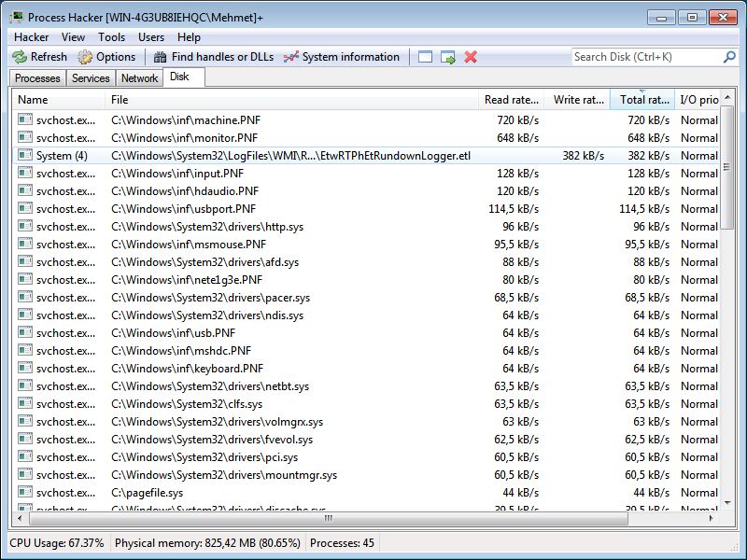Open Options from the toolbar
The image size is (747, 560).
tap(106, 57)
